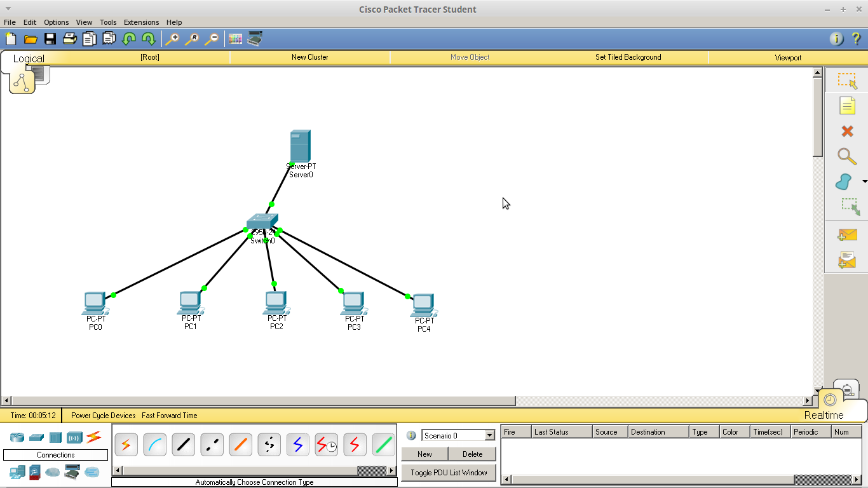Screen dimensions: 868x488
Task: Select the Security devices category
Action: pos(35,471)
